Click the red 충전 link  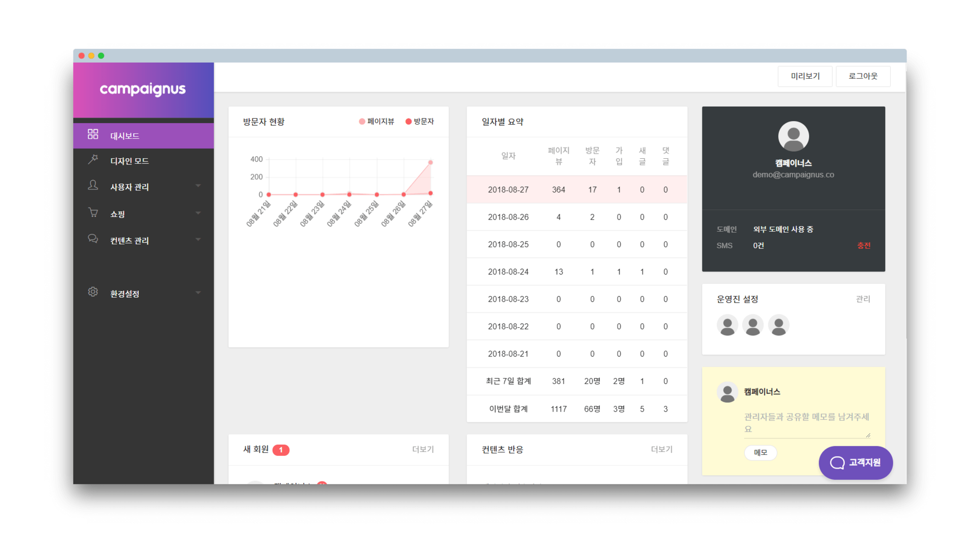point(864,246)
